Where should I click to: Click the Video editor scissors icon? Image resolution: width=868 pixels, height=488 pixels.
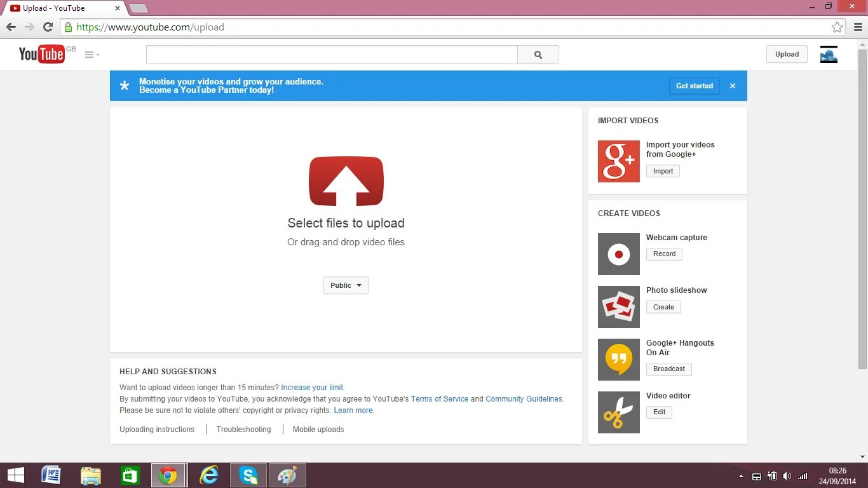pos(619,412)
